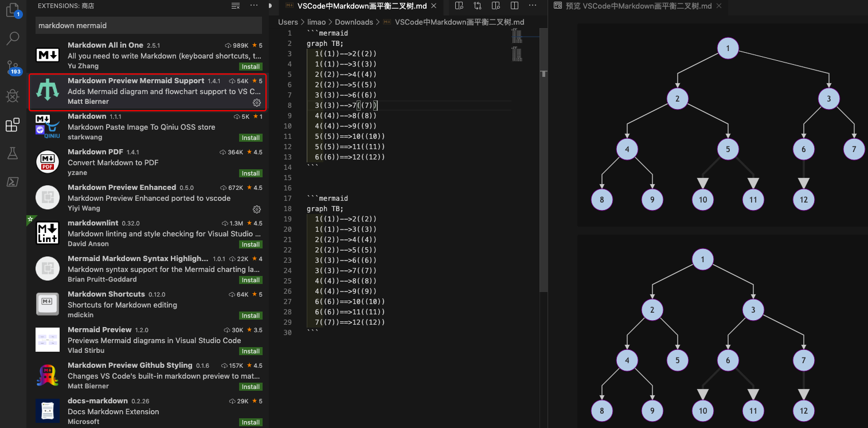Viewport: 868px width, 428px height.
Task: Close the VSCode中Markdown画平衡二叉树.md editor tab
Action: coord(433,6)
